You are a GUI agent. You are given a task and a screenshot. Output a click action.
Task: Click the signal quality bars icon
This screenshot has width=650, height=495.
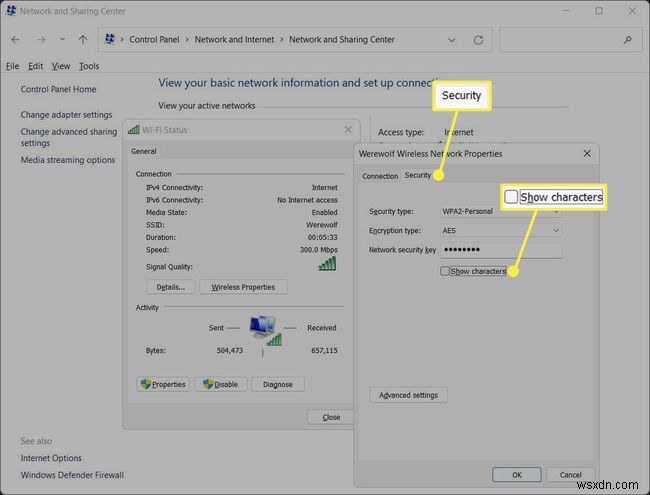click(x=327, y=263)
